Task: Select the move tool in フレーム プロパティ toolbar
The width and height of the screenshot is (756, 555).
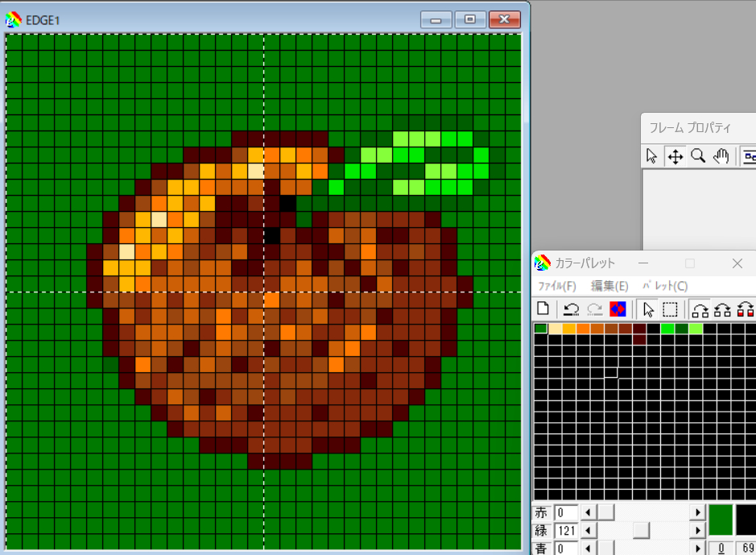Action: coord(675,155)
